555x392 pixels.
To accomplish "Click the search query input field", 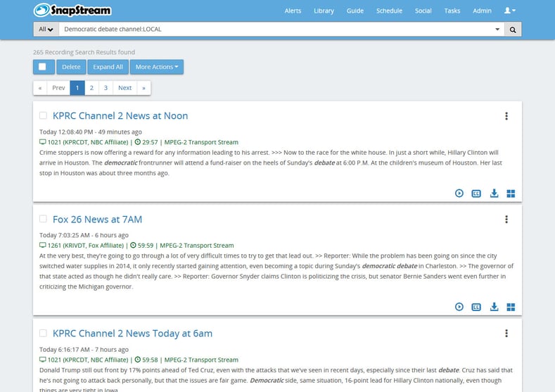I will pyautogui.click(x=274, y=30).
